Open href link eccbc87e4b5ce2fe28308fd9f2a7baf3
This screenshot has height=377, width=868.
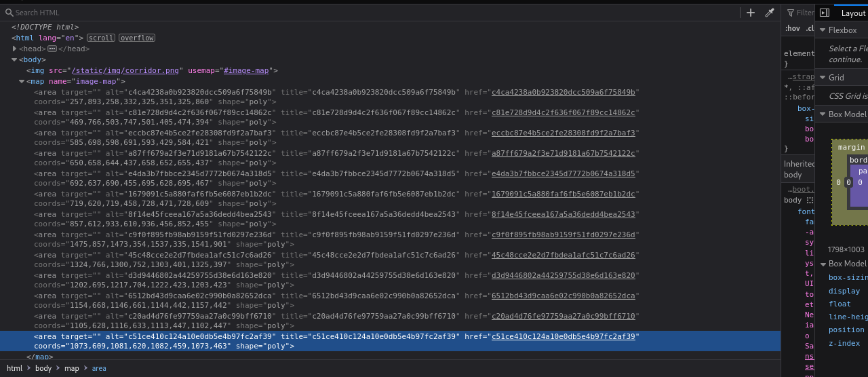[563, 133]
